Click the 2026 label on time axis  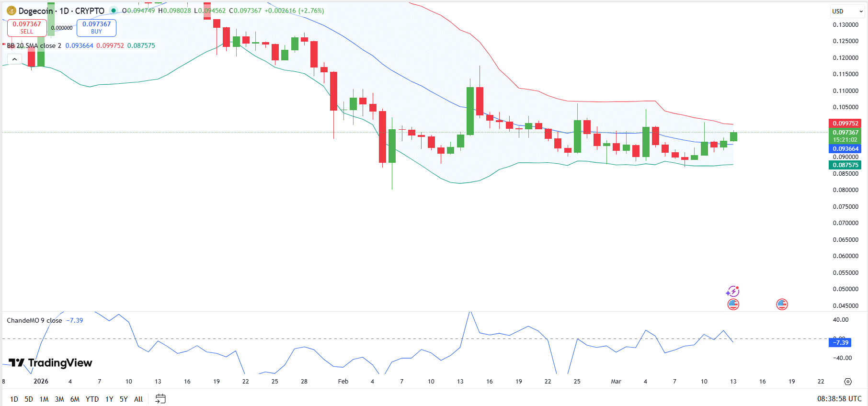[41, 382]
